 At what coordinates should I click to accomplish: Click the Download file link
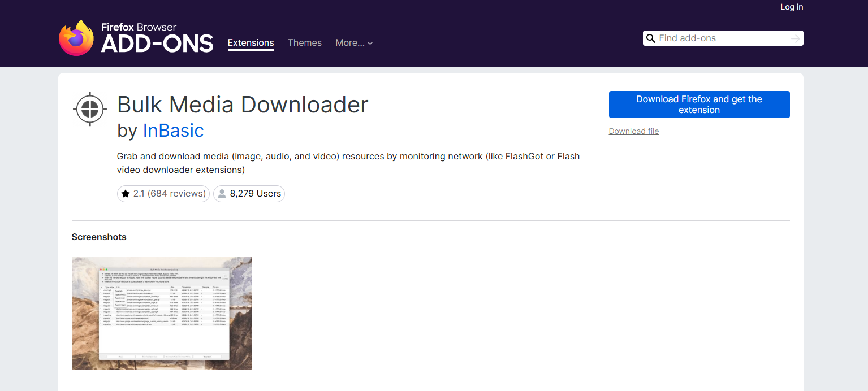click(x=633, y=131)
